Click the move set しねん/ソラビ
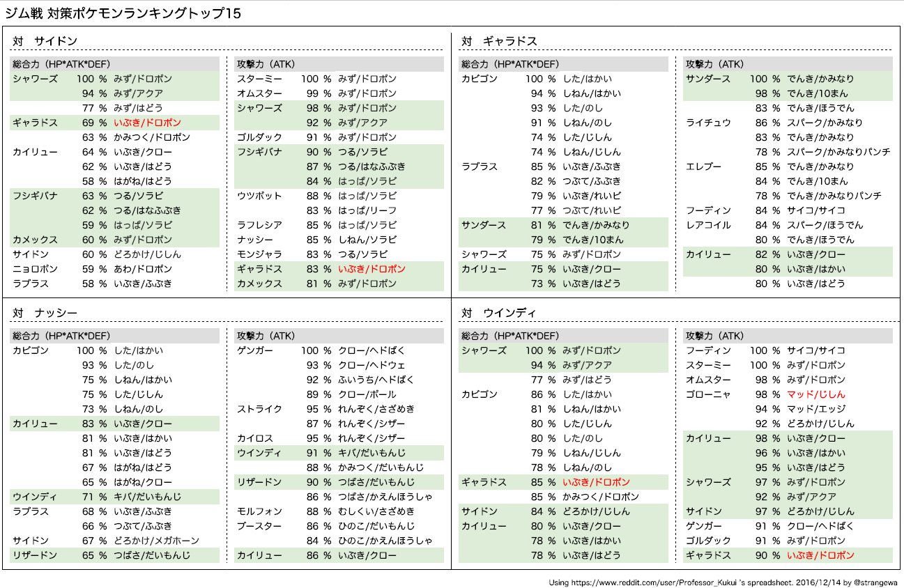 (367, 240)
